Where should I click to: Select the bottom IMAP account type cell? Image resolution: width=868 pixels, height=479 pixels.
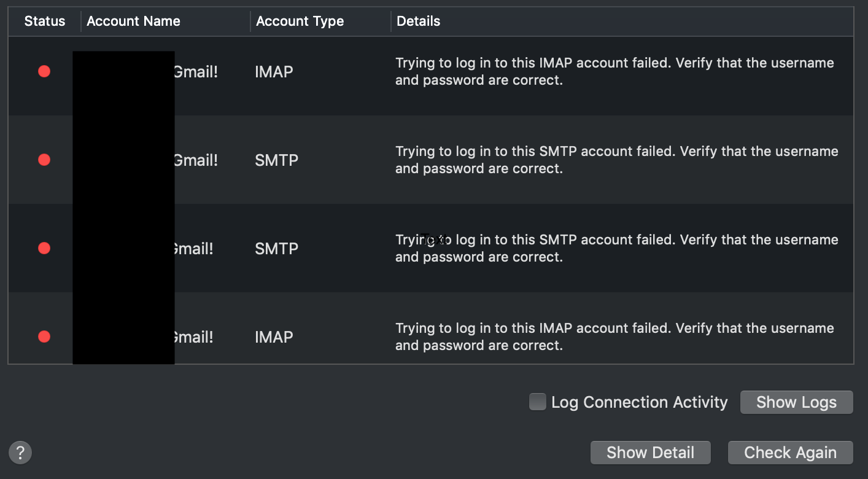pos(274,337)
